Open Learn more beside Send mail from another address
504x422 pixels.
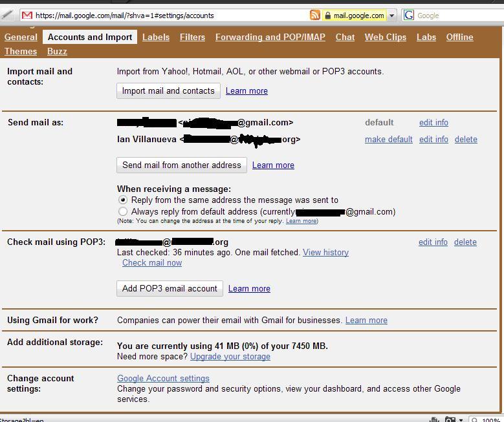tap(273, 165)
